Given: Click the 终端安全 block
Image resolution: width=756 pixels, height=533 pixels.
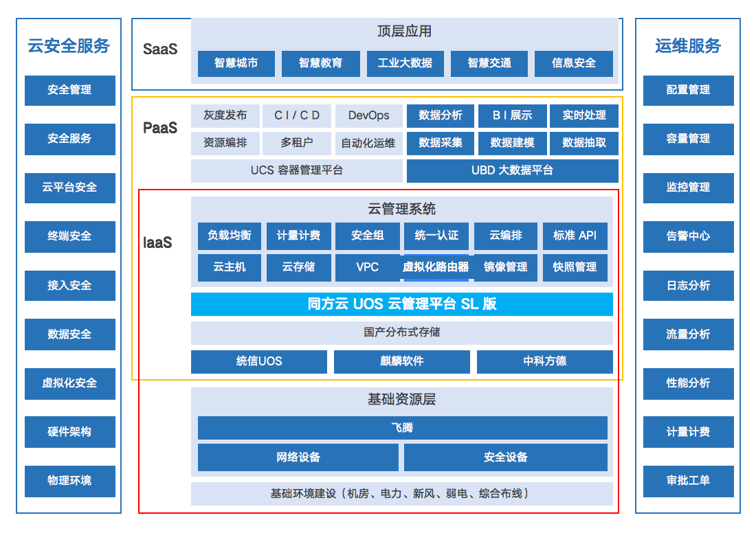Looking at the screenshot, I should tap(70, 236).
